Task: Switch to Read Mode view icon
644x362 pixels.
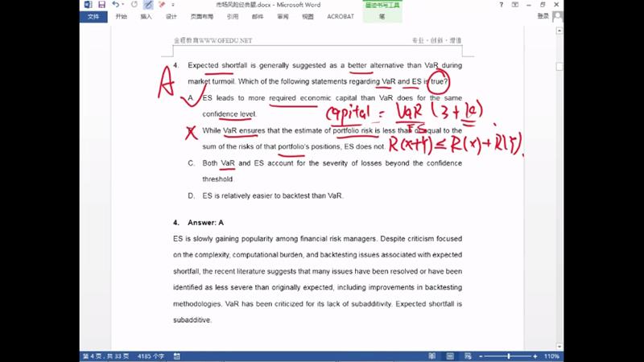Action: [x=431, y=356]
